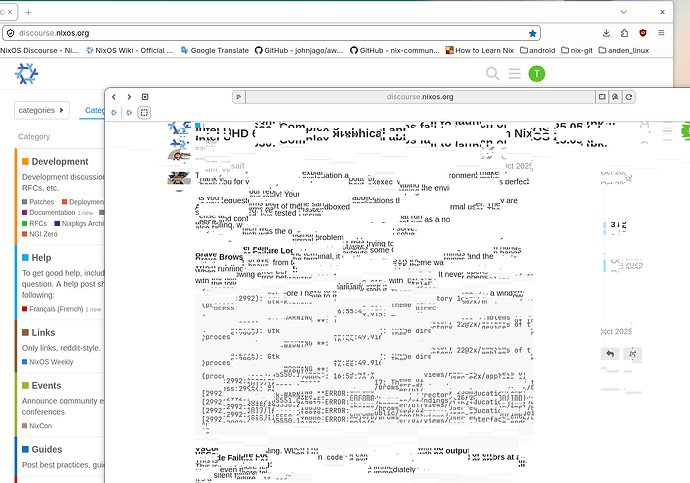Click the topic title heading text
This screenshot has height=483, width=690.
coord(405,133)
